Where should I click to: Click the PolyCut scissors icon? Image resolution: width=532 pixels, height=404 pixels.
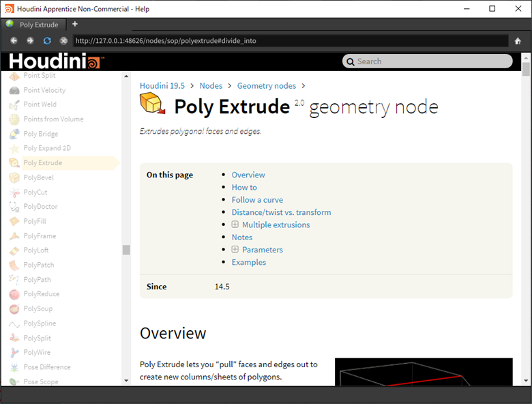pos(14,192)
